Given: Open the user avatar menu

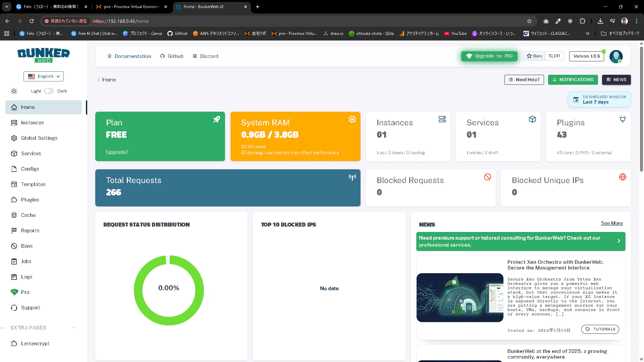Looking at the screenshot, I should 616,56.
